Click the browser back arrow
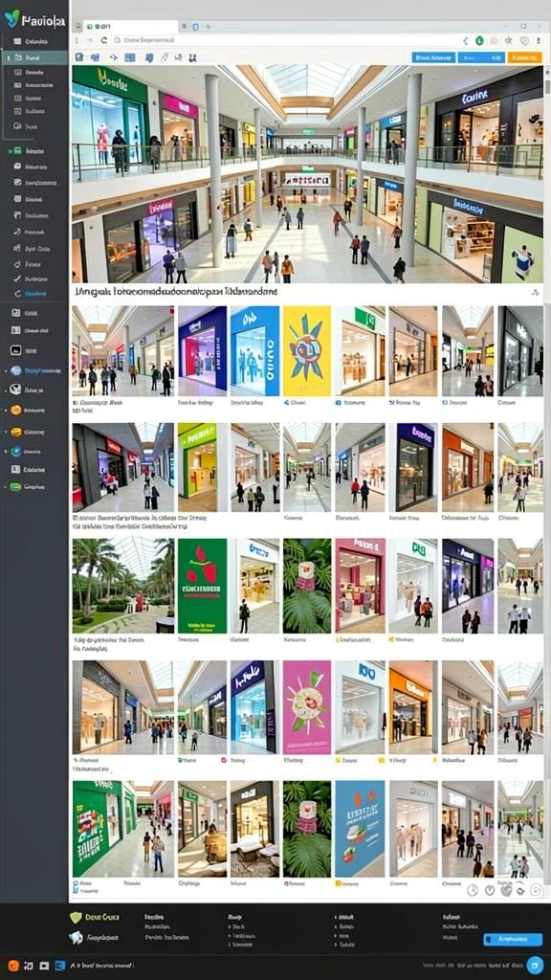 coord(78,40)
